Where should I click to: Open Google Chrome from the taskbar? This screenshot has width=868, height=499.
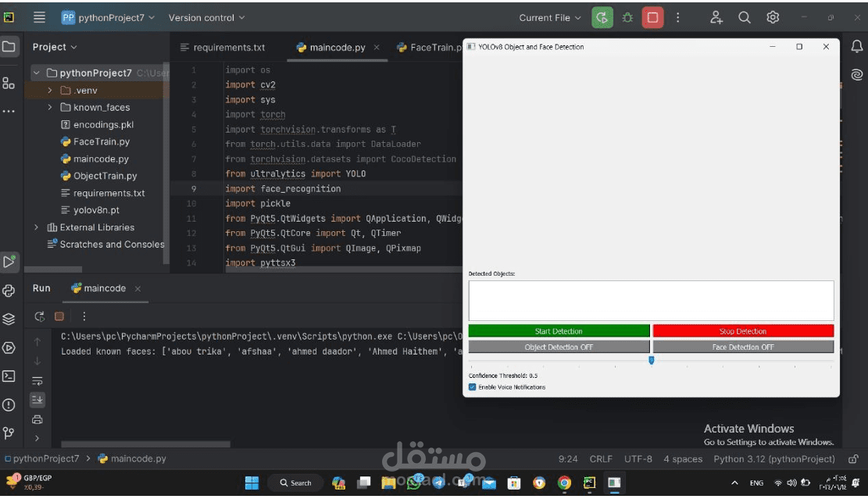point(564,483)
